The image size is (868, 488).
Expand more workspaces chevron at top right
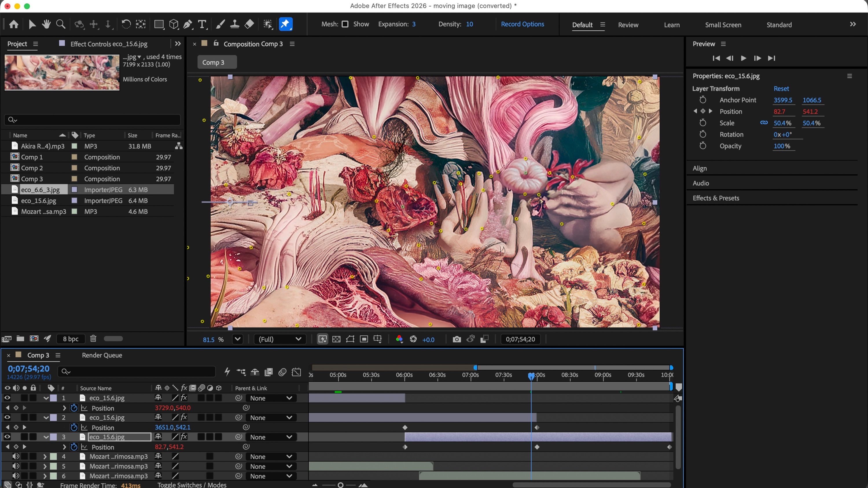click(853, 24)
